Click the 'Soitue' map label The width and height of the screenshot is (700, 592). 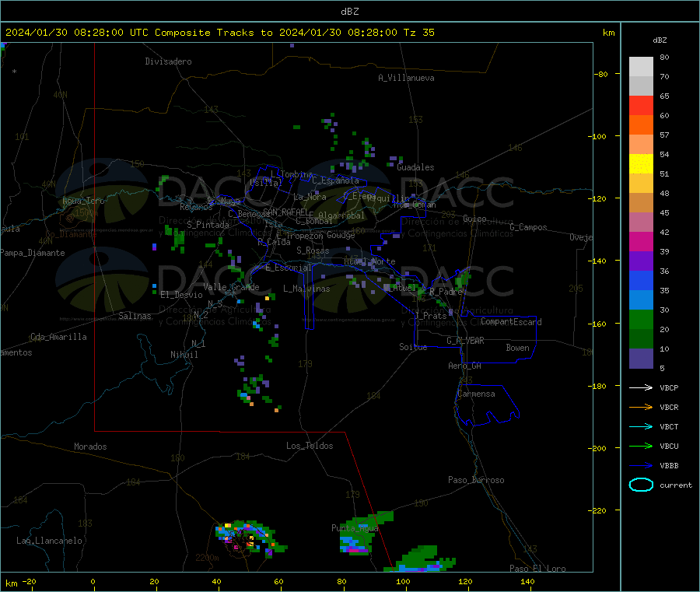point(413,347)
